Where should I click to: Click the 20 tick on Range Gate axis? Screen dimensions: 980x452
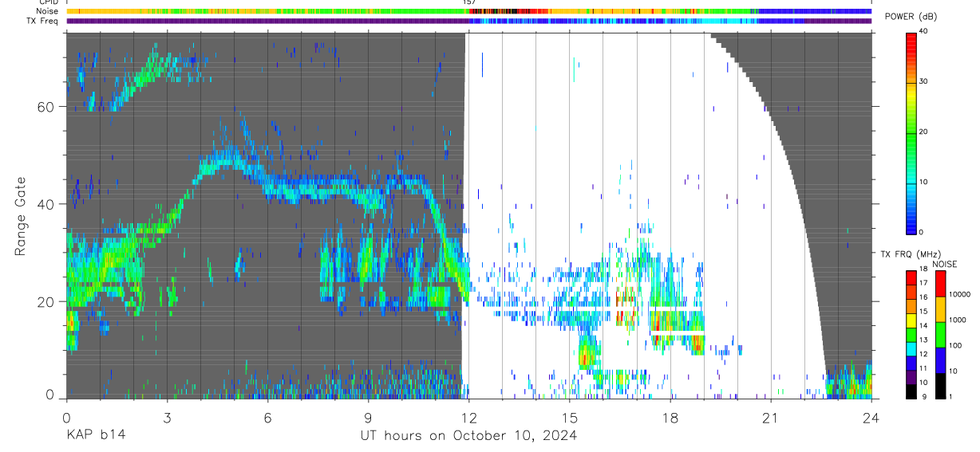47,301
